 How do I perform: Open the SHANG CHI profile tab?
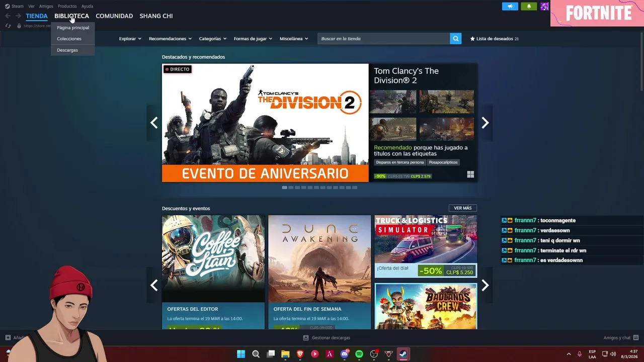[156, 16]
